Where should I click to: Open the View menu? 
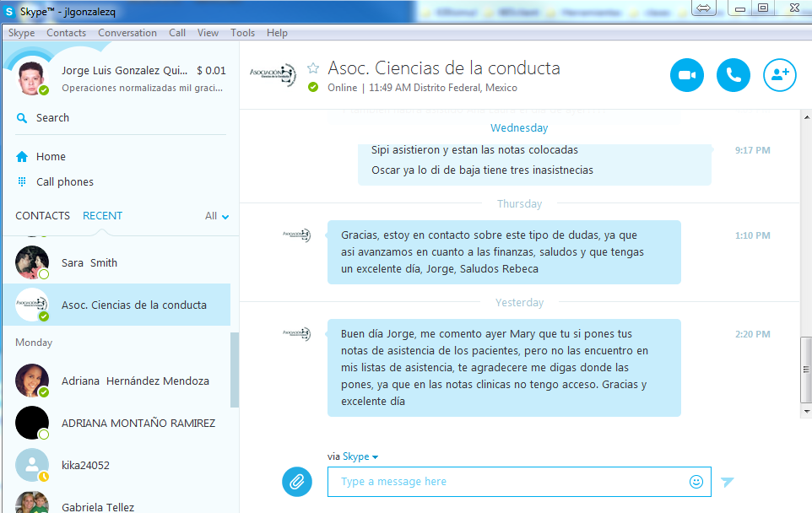pos(208,33)
